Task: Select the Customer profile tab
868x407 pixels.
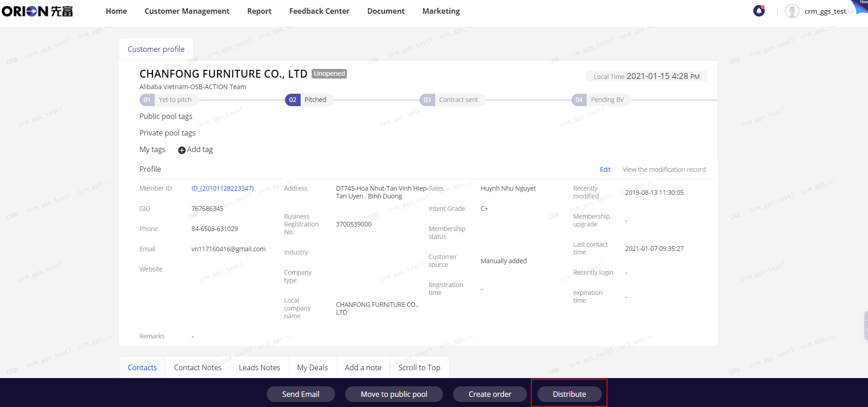Action: (156, 49)
